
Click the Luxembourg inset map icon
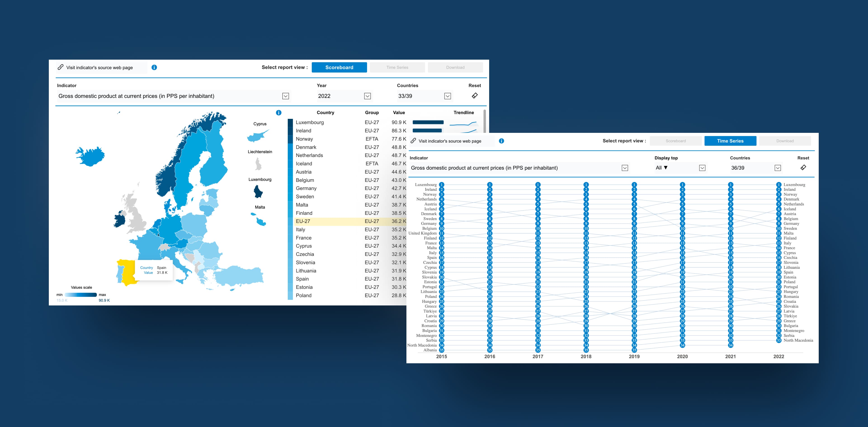[258, 192]
